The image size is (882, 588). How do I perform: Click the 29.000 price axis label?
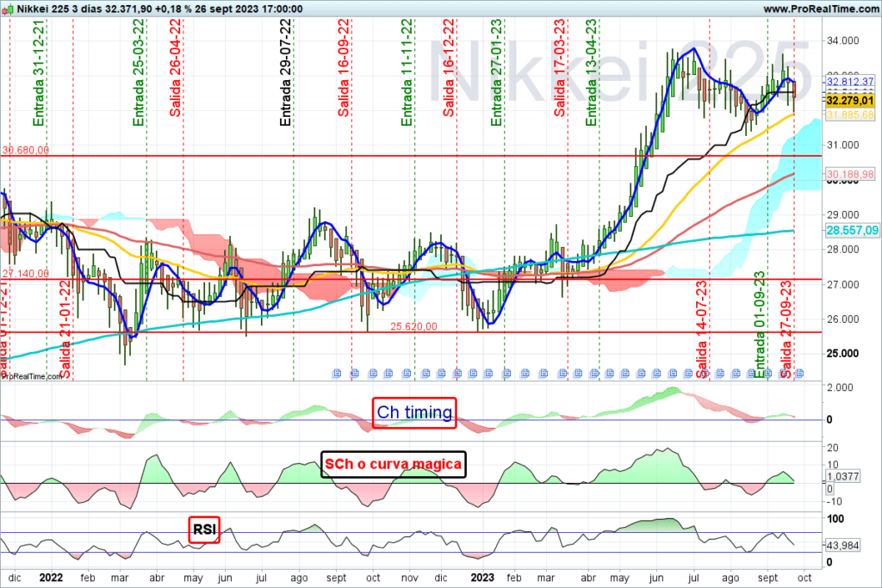pos(842,214)
